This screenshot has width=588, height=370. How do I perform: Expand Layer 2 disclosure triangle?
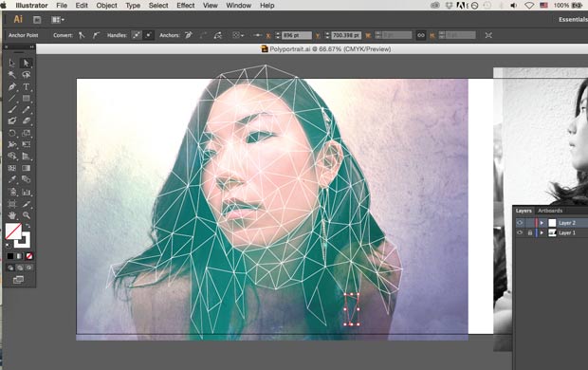[542, 223]
